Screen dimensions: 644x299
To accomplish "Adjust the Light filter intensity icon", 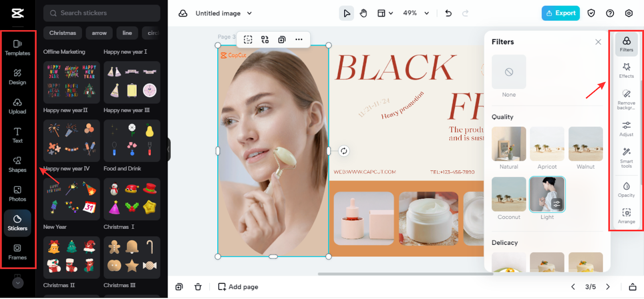I will coord(556,204).
